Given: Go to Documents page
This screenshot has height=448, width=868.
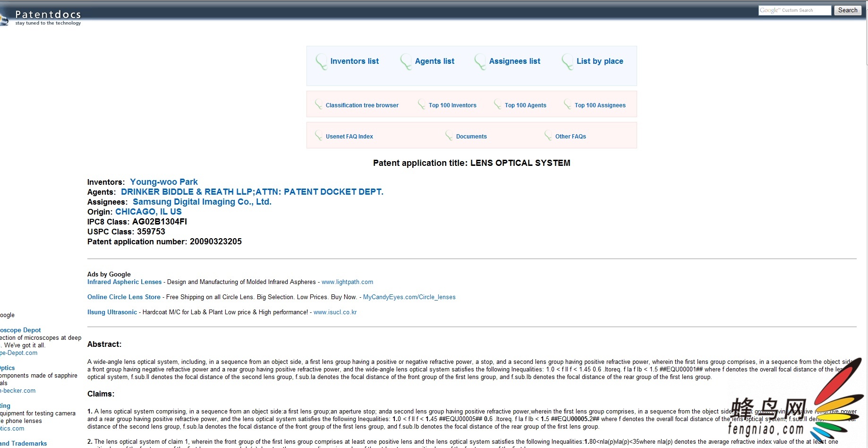Looking at the screenshot, I should pyautogui.click(x=471, y=137).
